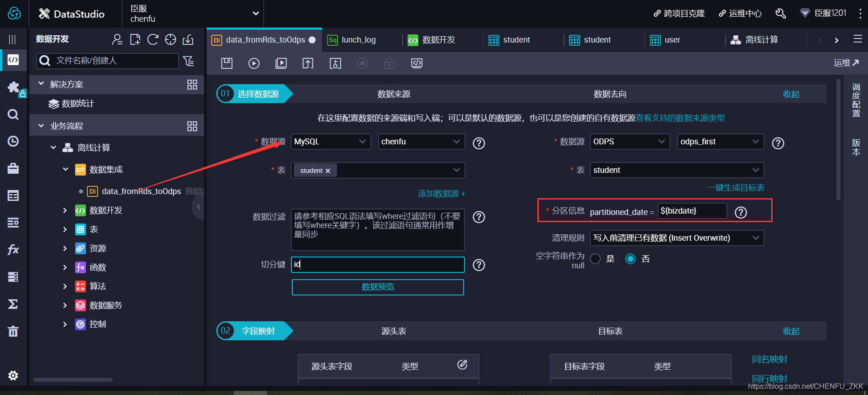Expand the 数据开发 tree node
Viewport: 868px width, 395px height.
point(65,210)
